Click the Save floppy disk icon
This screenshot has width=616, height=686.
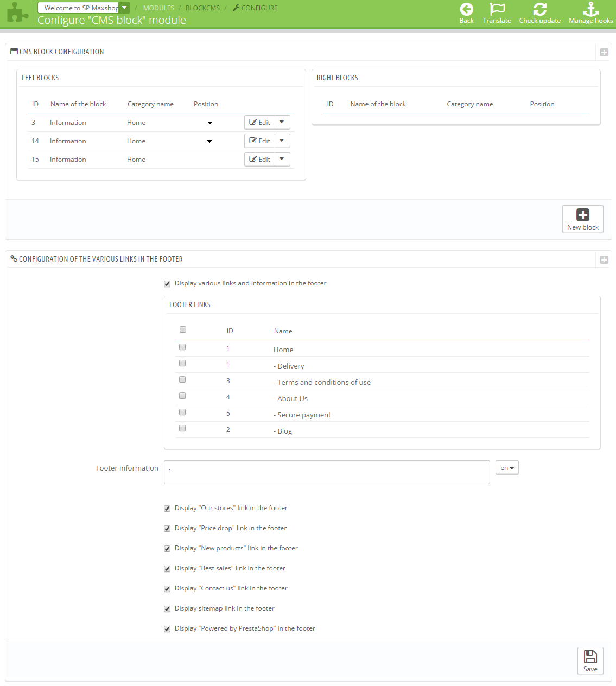tap(590, 657)
